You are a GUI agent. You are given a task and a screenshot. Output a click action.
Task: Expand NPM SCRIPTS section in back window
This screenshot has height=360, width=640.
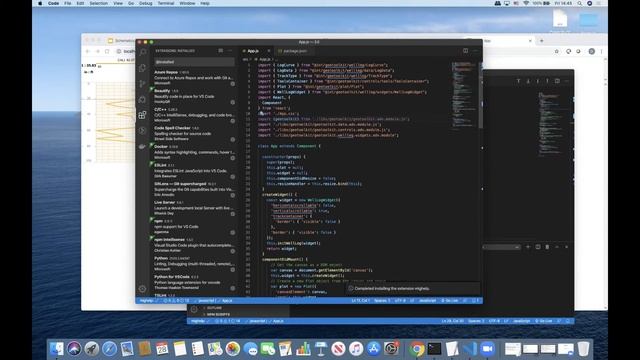pos(217,314)
